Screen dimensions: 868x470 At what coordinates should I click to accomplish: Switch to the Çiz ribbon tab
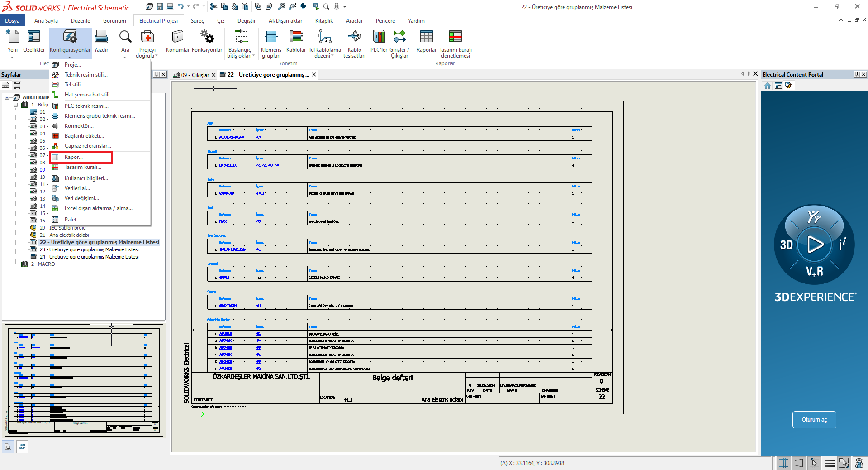[220, 21]
